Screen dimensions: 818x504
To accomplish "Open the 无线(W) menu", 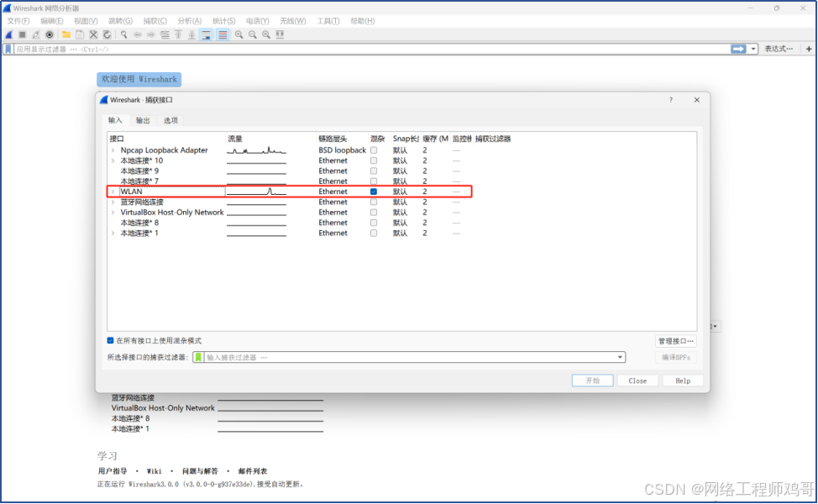I will tap(292, 21).
